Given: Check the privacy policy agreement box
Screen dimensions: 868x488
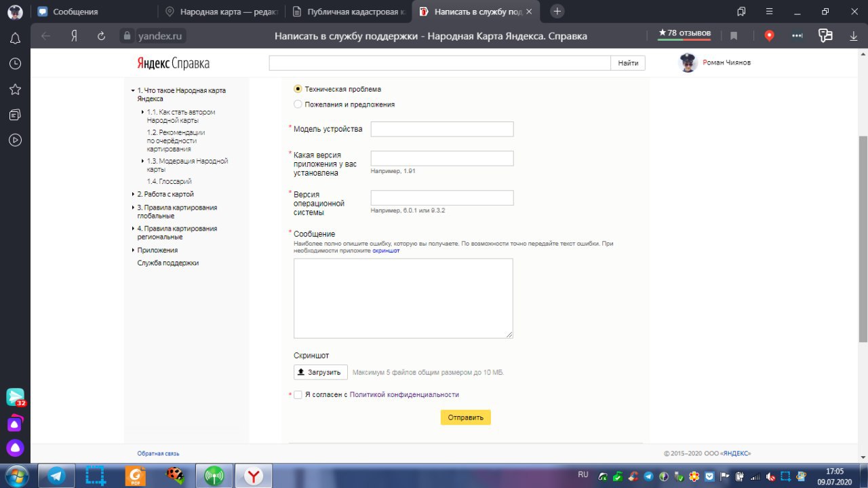Looking at the screenshot, I should (298, 394).
